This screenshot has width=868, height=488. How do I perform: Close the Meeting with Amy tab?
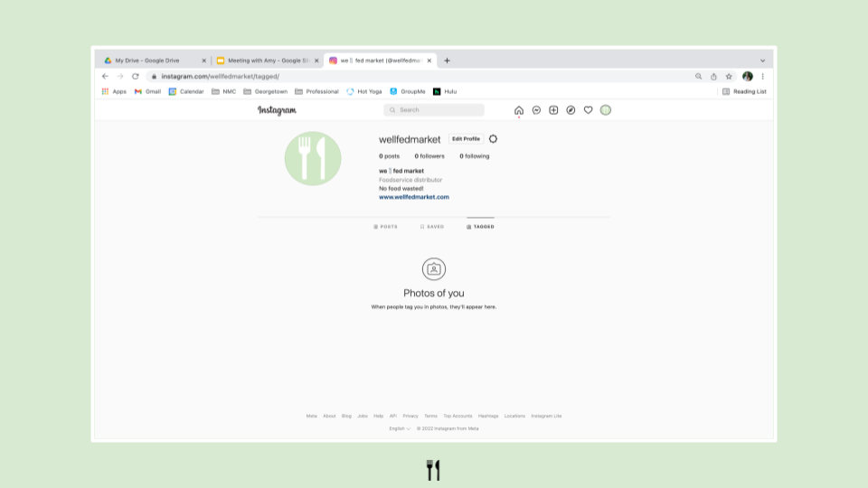(x=316, y=61)
